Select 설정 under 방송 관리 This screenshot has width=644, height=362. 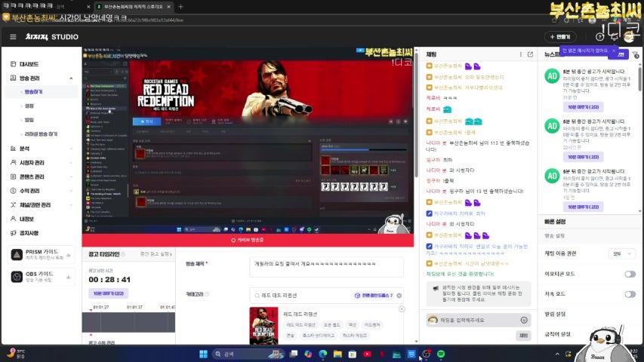click(x=29, y=106)
